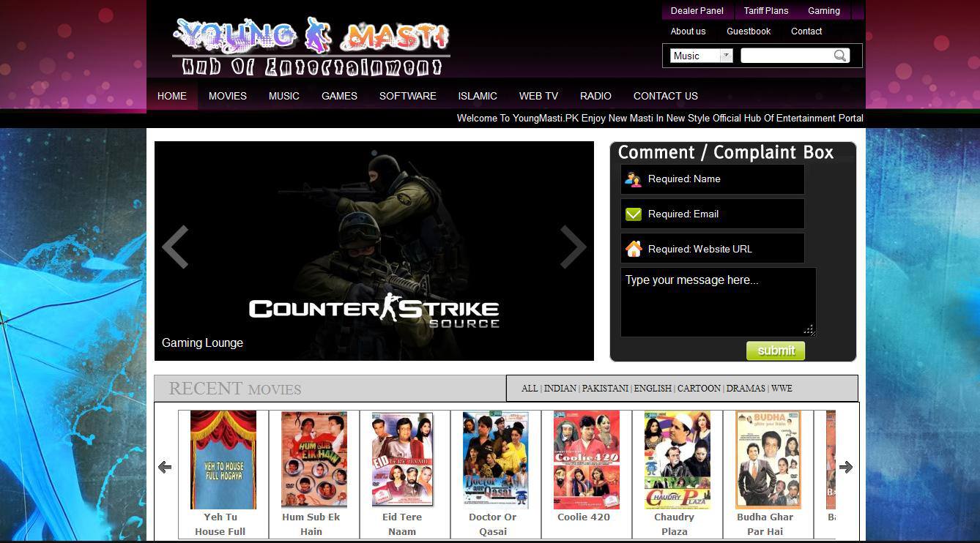Open the ISLAMIC menu
The image size is (980, 543).
(478, 96)
